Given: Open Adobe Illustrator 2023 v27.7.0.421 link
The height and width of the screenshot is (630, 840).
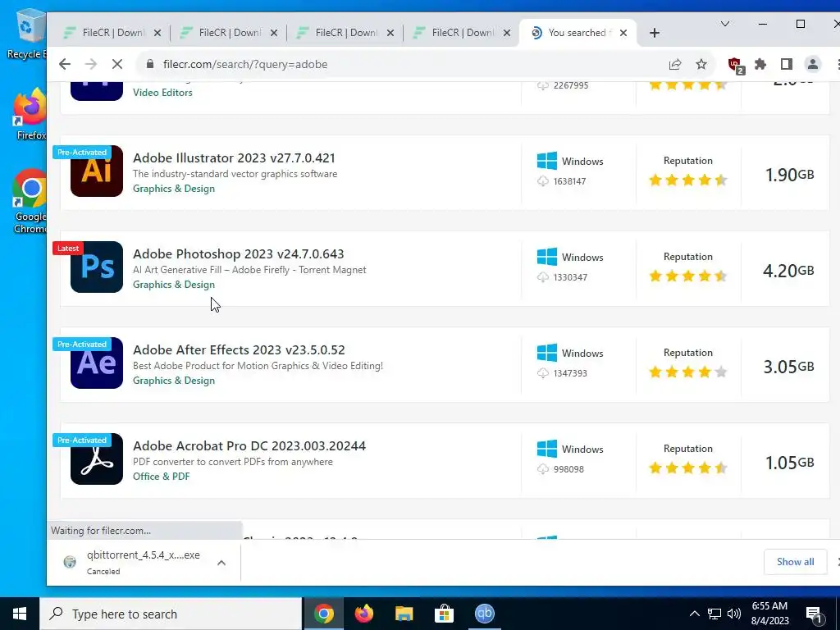Looking at the screenshot, I should [234, 158].
